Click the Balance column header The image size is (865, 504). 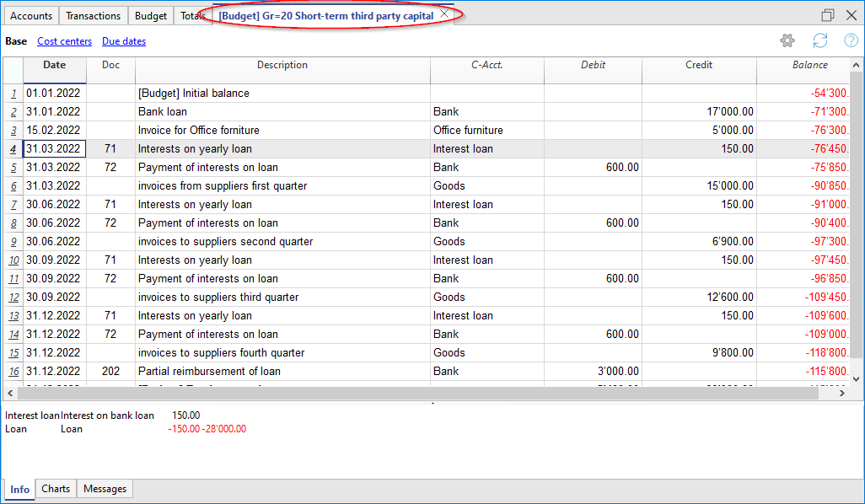(x=809, y=65)
